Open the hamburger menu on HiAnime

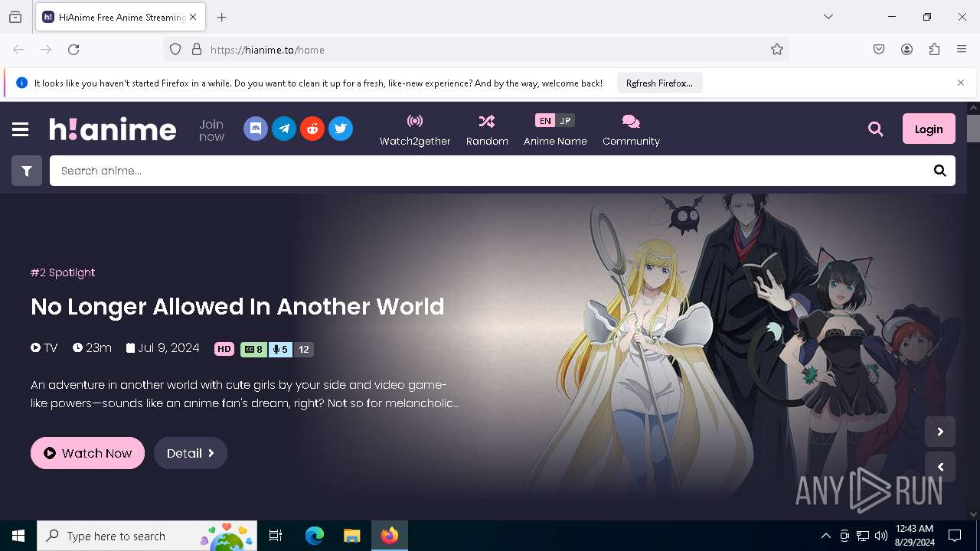click(21, 129)
